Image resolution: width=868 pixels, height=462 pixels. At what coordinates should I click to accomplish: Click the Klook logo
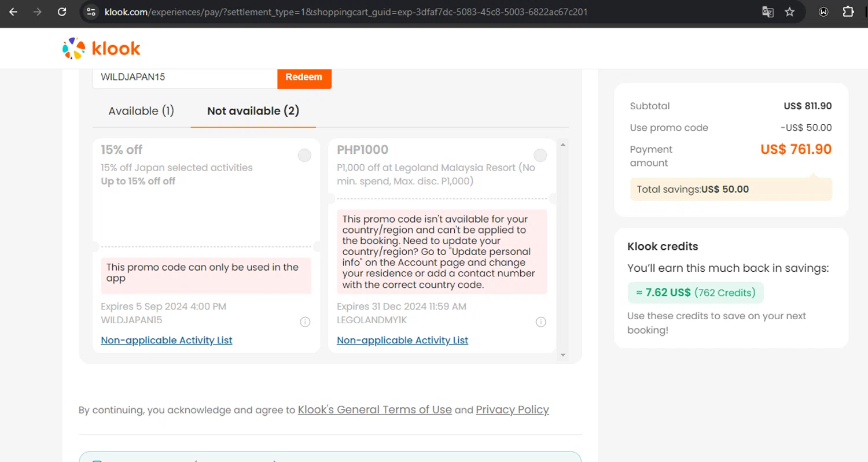pos(101,49)
